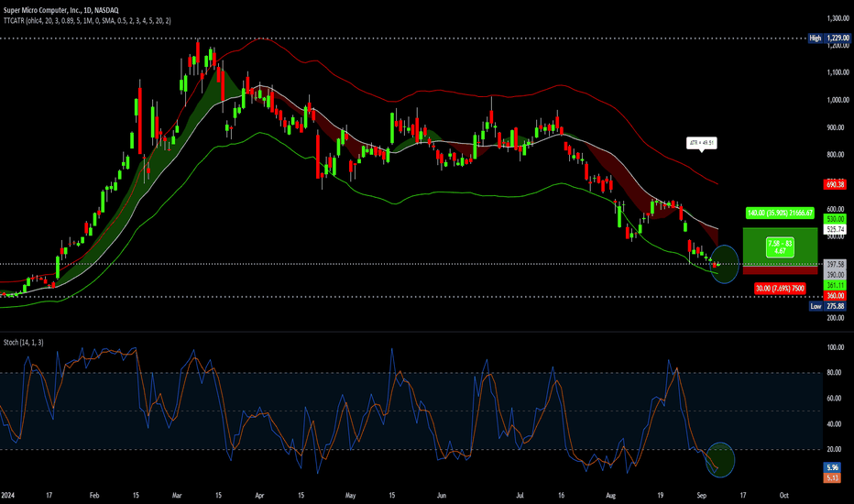The width and height of the screenshot is (854, 504).
Task: Select the 140.00 (35.90%) profit target label
Action: (781, 213)
